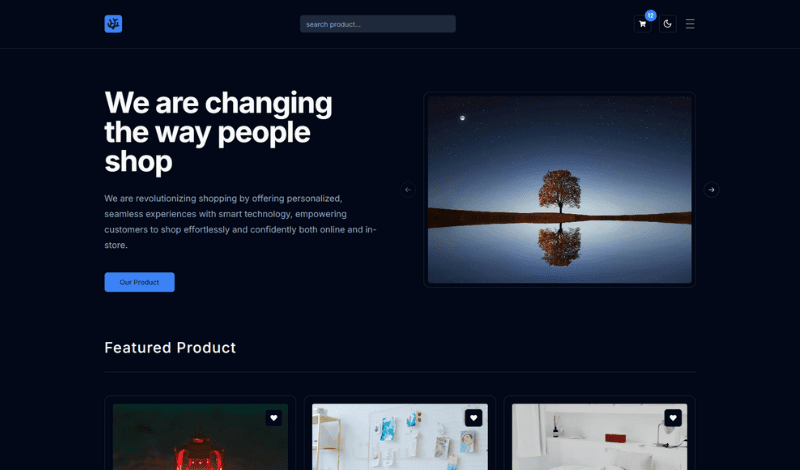Favorite the wall art product
The width and height of the screenshot is (800, 470).
pos(473,418)
